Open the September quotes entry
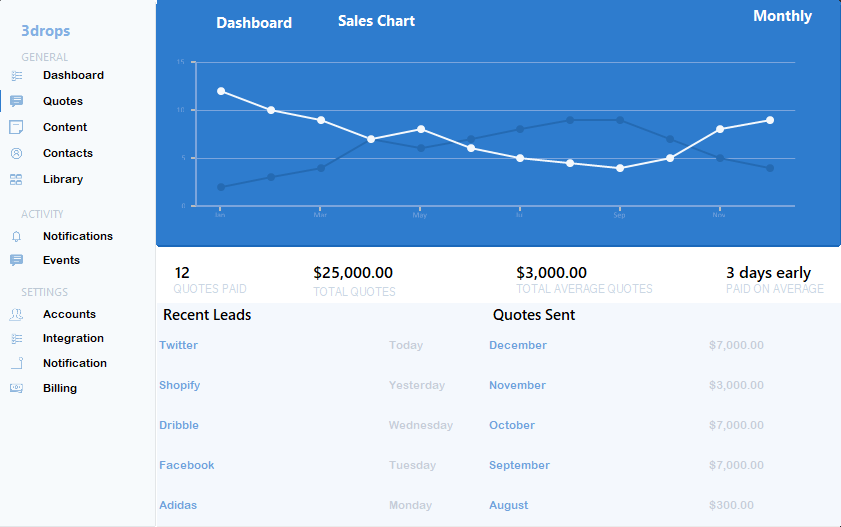This screenshot has width=841, height=527. pyautogui.click(x=519, y=465)
